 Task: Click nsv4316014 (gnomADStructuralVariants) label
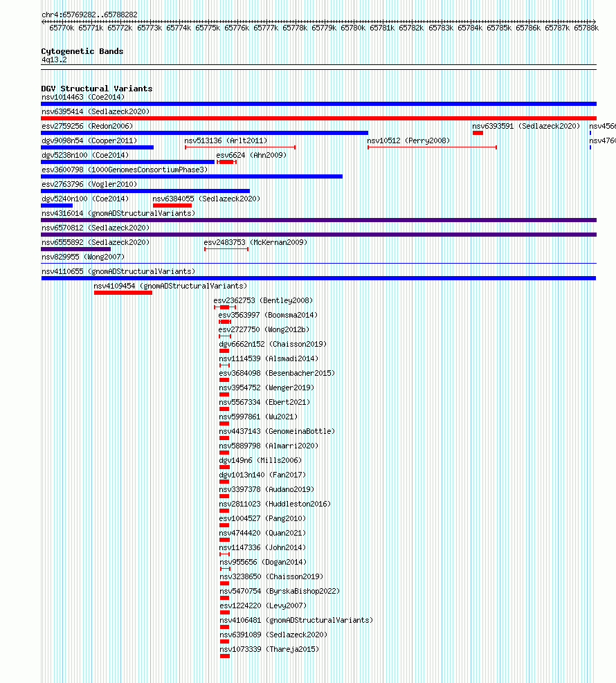[x=118, y=213]
